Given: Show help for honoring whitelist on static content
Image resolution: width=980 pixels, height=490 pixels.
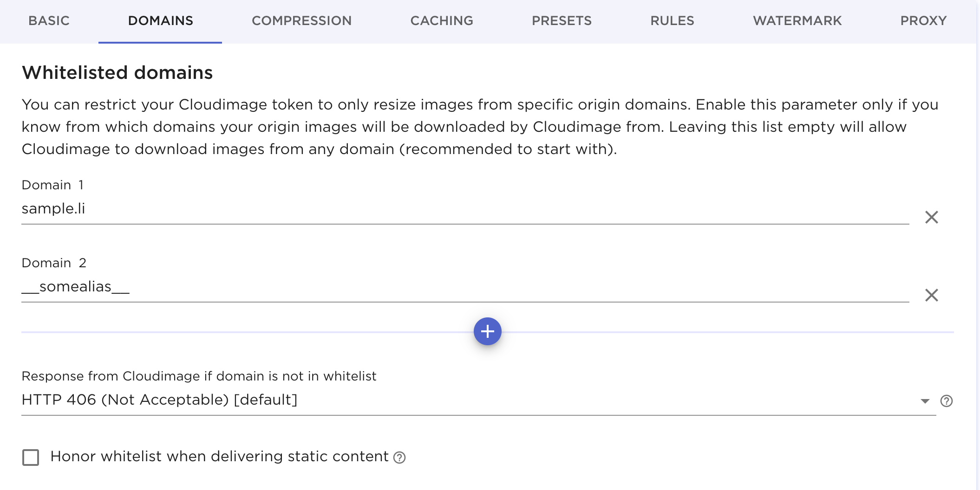Looking at the screenshot, I should click(399, 458).
